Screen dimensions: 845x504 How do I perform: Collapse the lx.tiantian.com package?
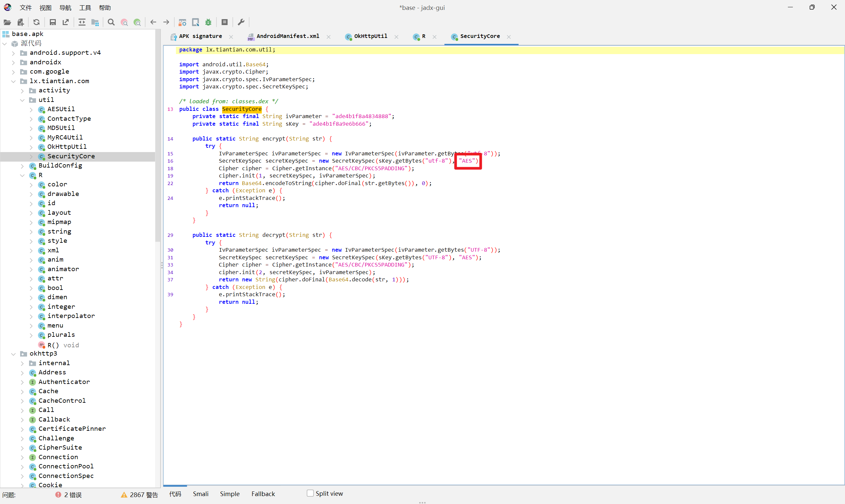point(14,81)
